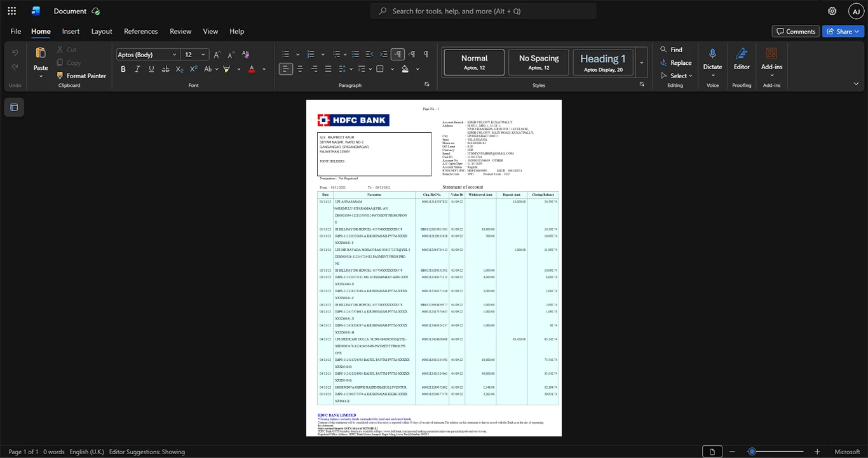Click the Undo arrow icon
The height and width of the screenshot is (458, 868).
pyautogui.click(x=15, y=53)
